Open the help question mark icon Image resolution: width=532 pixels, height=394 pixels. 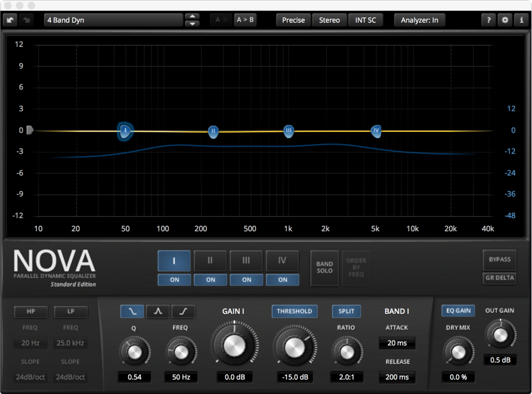point(488,20)
